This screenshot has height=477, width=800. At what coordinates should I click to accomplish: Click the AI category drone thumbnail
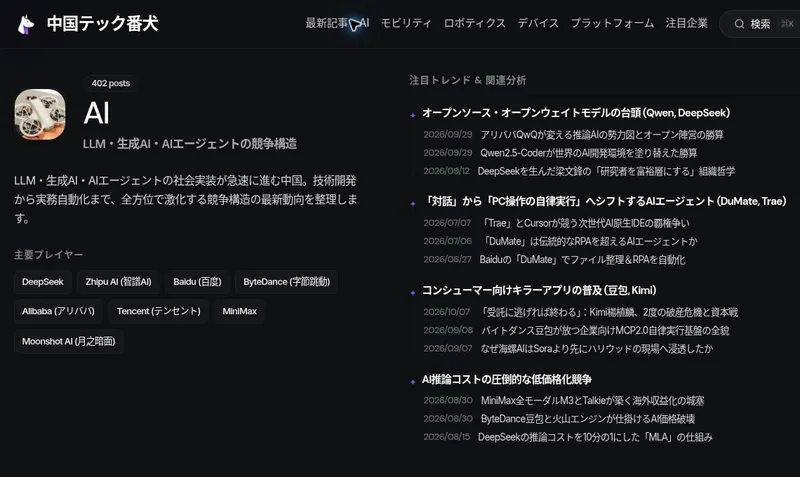tap(40, 114)
